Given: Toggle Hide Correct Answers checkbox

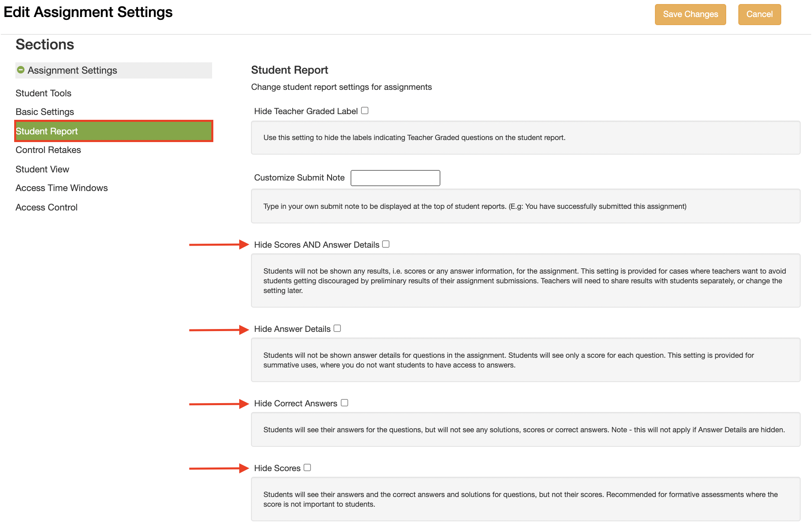Looking at the screenshot, I should click(344, 403).
